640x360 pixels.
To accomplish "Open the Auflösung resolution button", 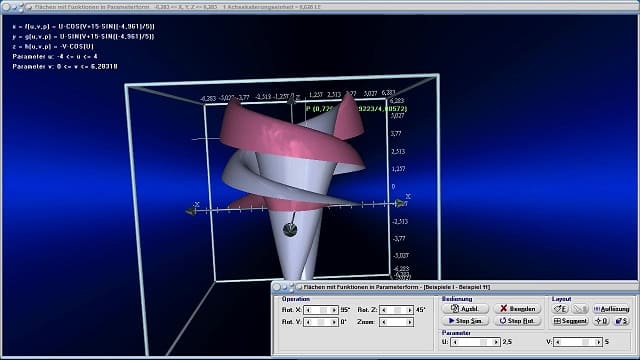I will click(611, 309).
